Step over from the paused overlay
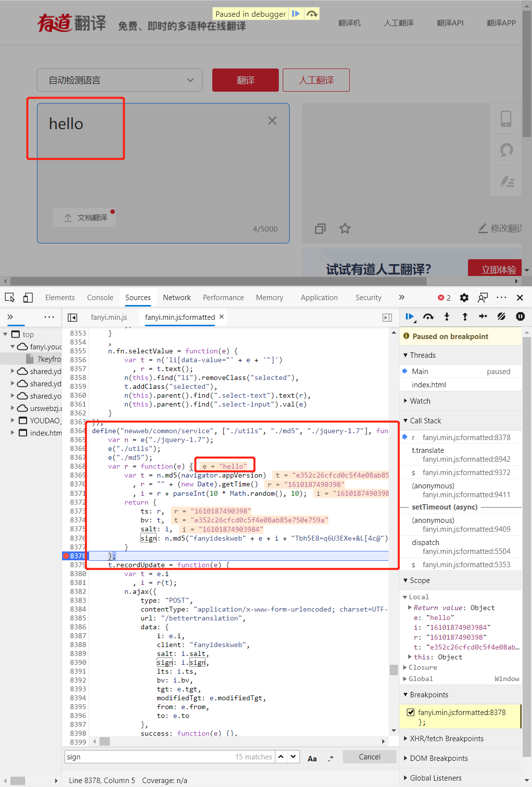 (312, 14)
